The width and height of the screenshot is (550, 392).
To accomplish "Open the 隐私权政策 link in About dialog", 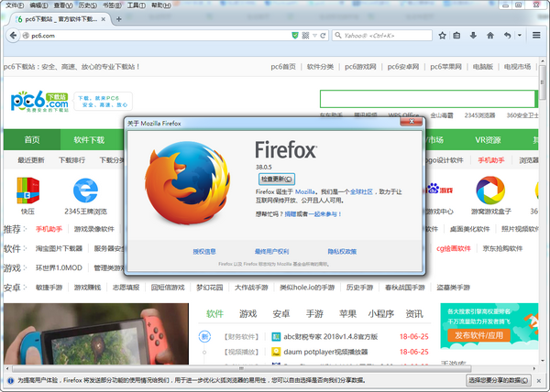I will pos(342,250).
